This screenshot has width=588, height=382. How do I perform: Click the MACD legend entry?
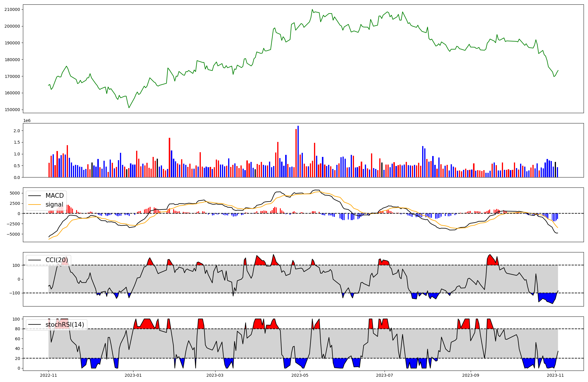click(54, 196)
